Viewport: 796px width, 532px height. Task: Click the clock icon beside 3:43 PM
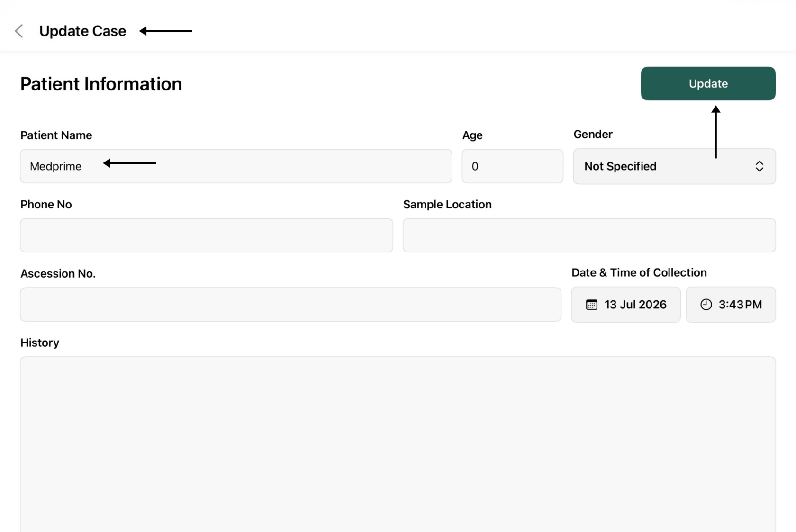click(706, 305)
